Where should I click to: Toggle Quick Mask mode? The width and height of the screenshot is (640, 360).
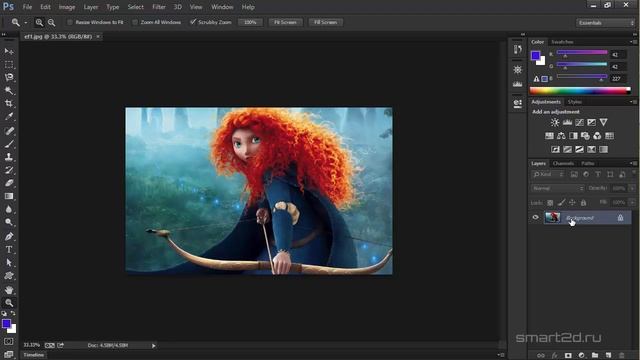[9, 341]
